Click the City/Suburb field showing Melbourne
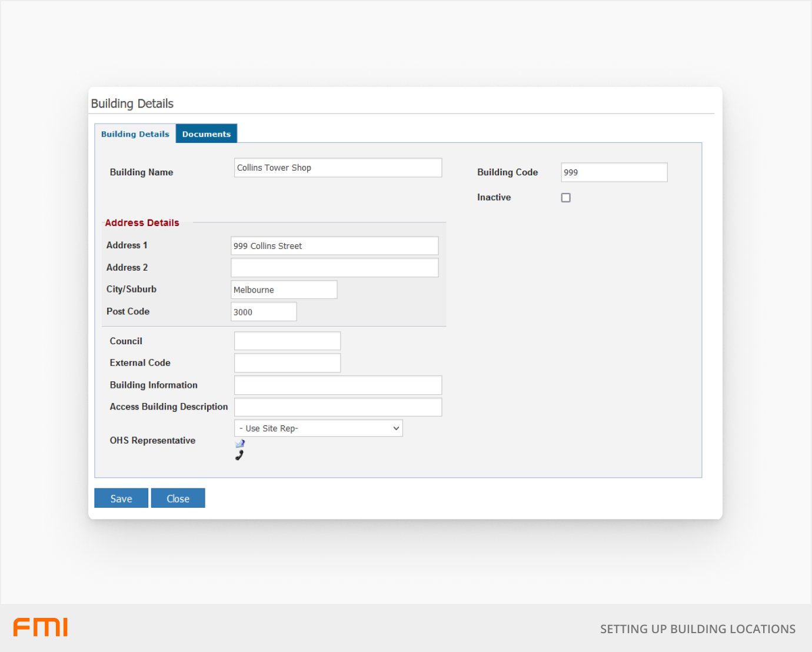Image resolution: width=812 pixels, height=652 pixels. [x=284, y=290]
